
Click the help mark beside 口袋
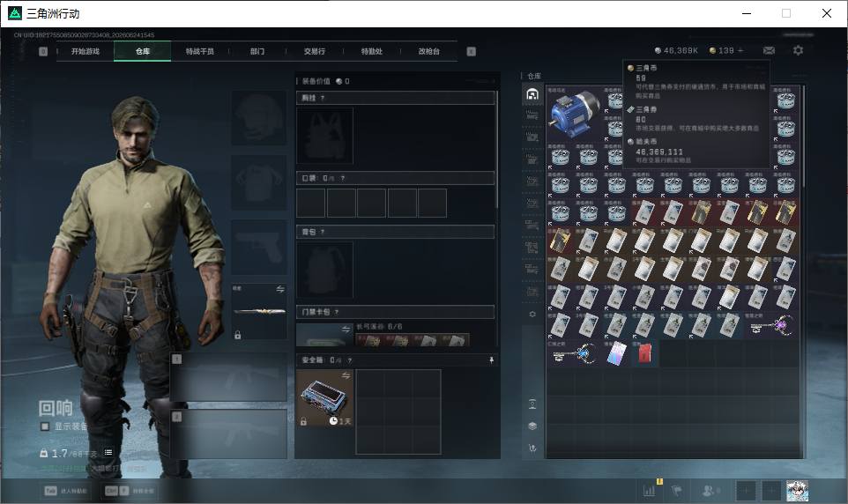point(342,178)
